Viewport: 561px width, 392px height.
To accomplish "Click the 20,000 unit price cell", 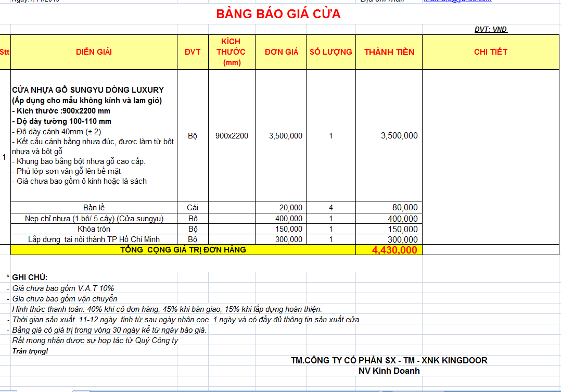I will pyautogui.click(x=281, y=207).
